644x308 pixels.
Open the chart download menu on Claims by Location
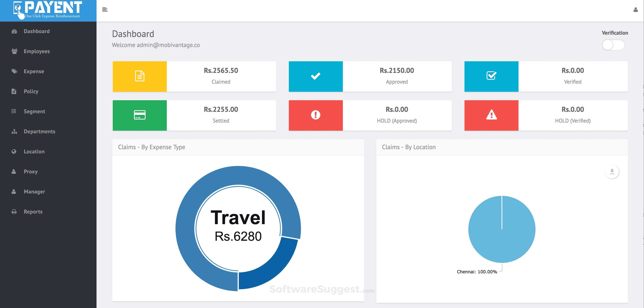tap(612, 172)
